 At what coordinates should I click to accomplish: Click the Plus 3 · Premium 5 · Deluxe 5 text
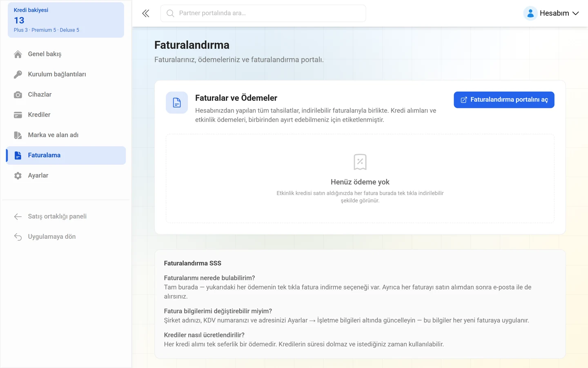click(47, 30)
